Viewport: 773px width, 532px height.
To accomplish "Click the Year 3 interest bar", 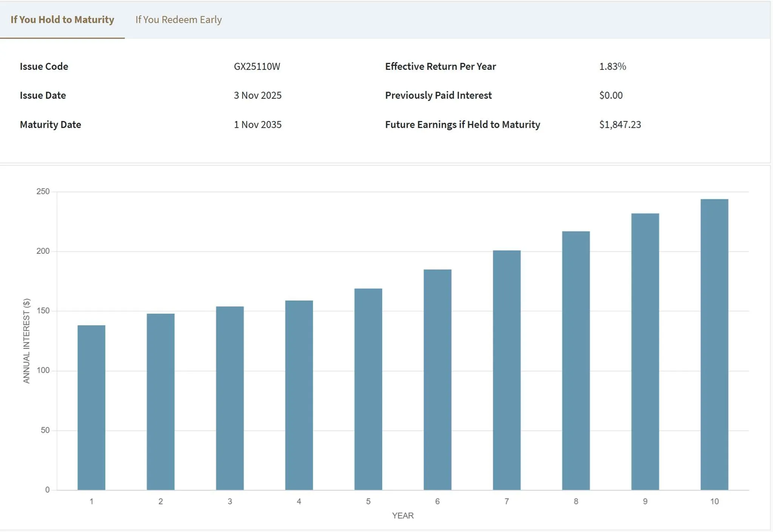I will pos(230,398).
